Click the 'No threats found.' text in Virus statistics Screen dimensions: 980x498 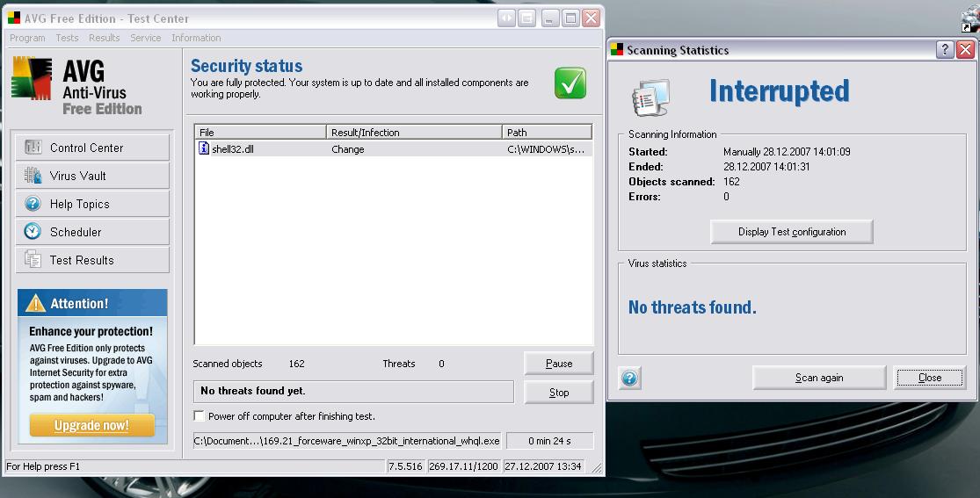tap(692, 307)
